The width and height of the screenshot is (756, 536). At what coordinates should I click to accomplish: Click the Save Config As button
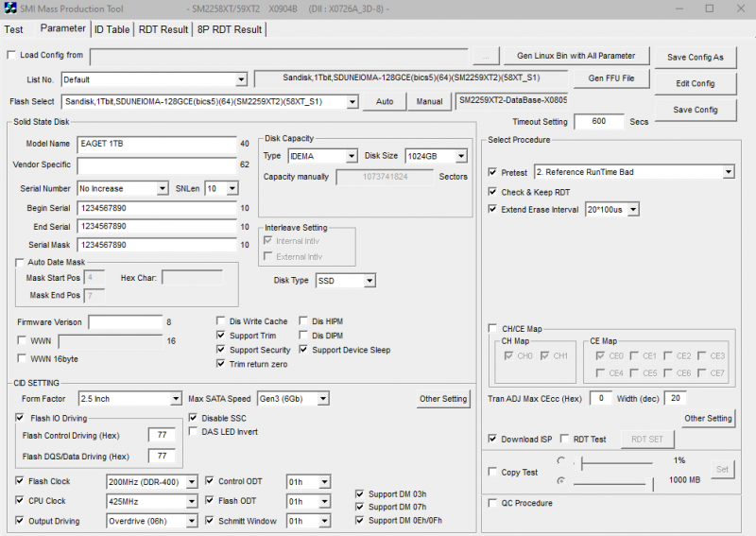pos(695,57)
